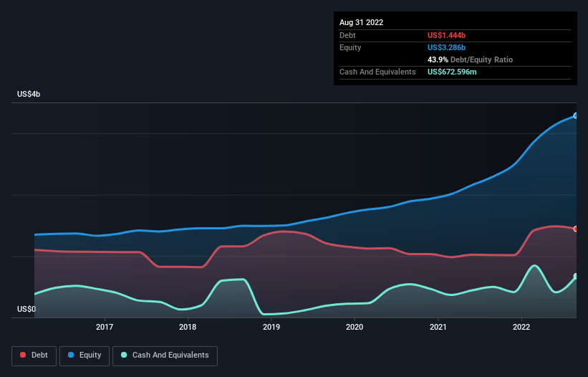
Task: Click the 43.9% Debt/Equity Ratio text
Action: tap(471, 59)
